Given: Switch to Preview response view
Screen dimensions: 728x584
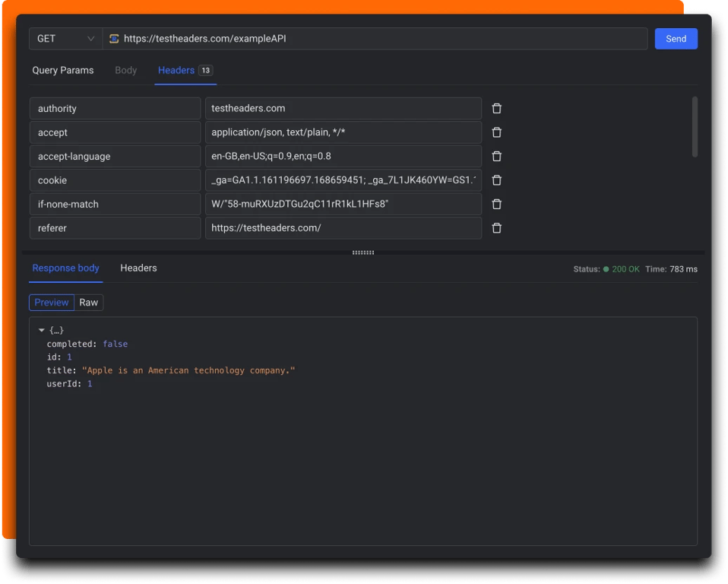Looking at the screenshot, I should coord(52,303).
